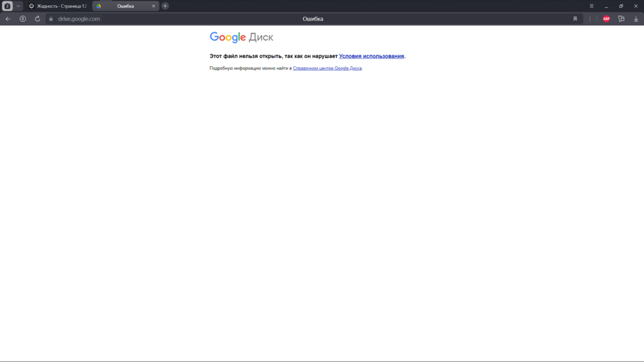Open Справочном центре Google Диска link
Screen dimensions: 644x362
tap(327, 68)
